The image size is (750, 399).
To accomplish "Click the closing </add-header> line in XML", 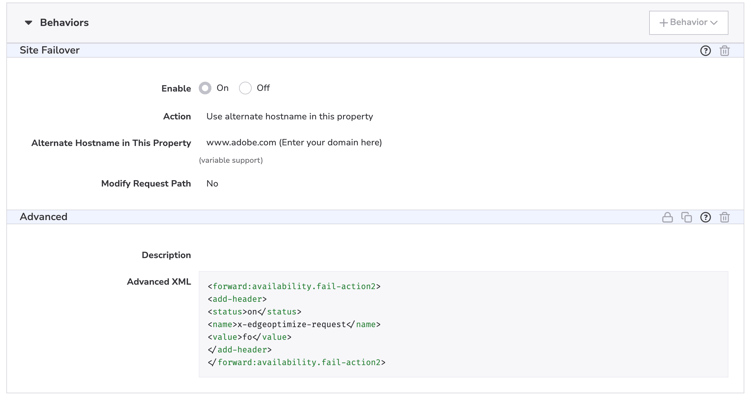I will click(x=239, y=350).
